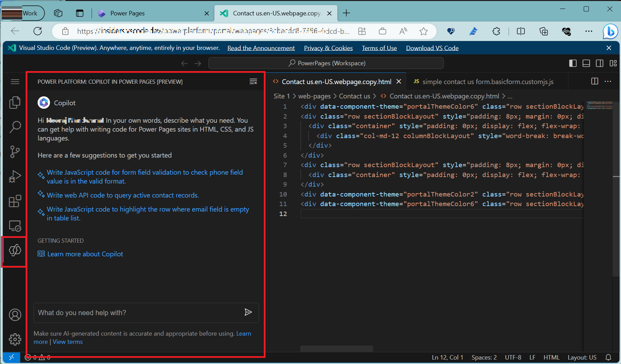621x364 pixels.
Task: Expand the Contact us breadcrumb
Action: point(354,96)
